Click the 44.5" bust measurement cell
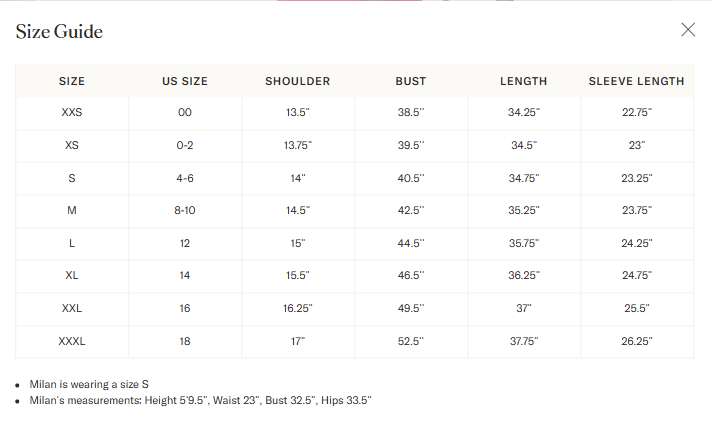712x427 pixels. [411, 243]
